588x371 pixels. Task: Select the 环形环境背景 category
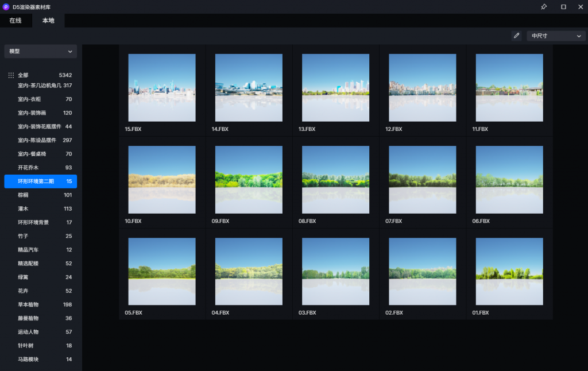click(x=41, y=222)
